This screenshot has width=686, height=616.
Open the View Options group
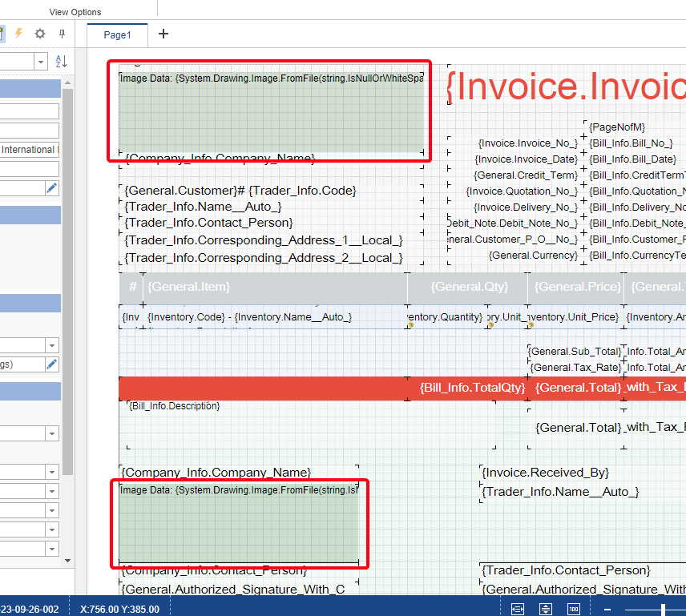(x=75, y=12)
